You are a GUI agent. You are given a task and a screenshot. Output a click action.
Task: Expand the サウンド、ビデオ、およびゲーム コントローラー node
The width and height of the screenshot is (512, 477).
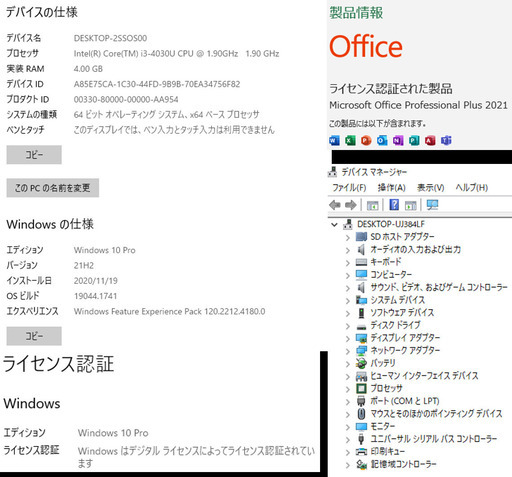[x=348, y=288]
